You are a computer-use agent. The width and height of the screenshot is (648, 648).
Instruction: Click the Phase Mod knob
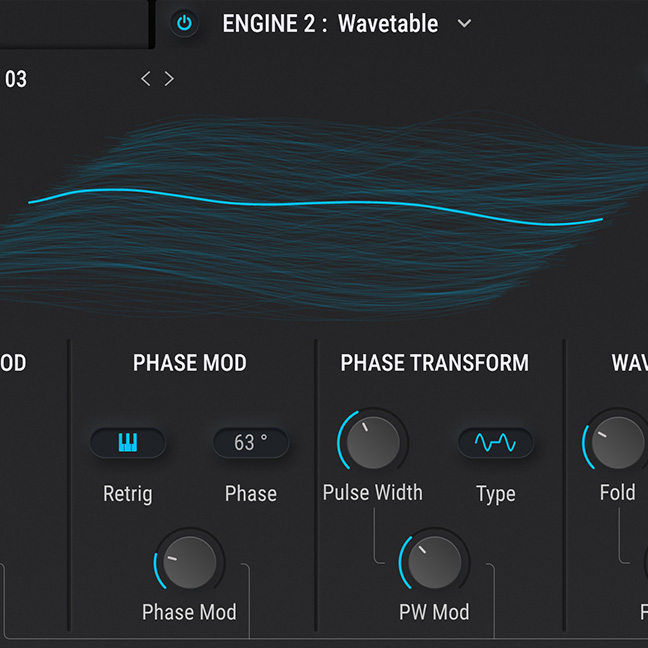pos(189,563)
